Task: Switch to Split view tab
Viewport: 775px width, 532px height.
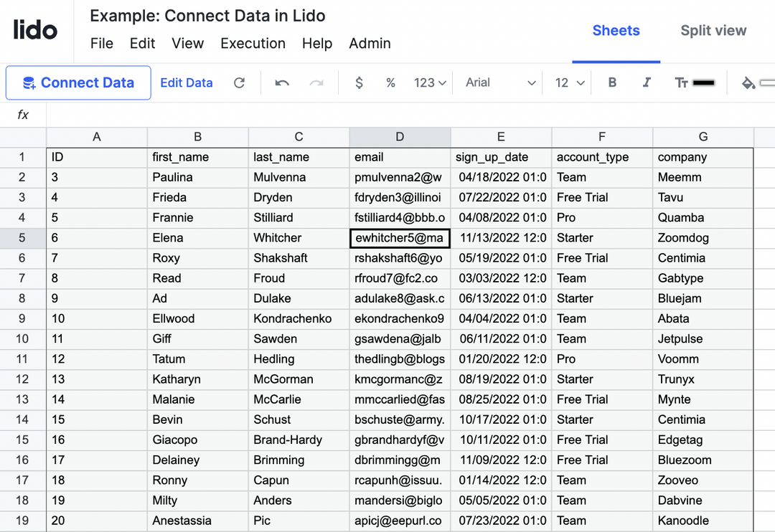Action: [x=713, y=31]
